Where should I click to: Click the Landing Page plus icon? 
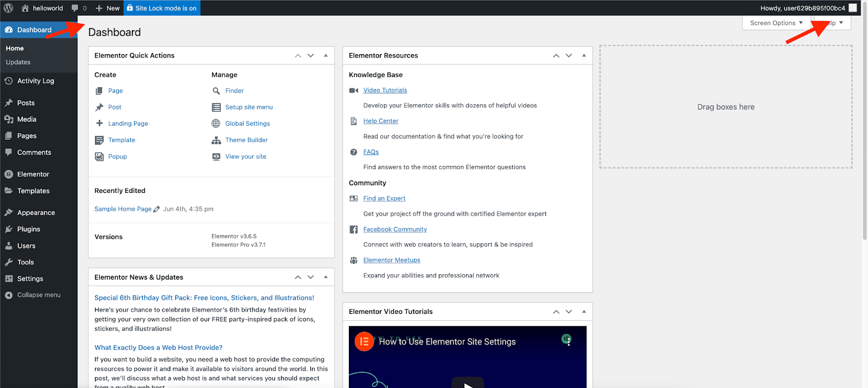99,124
